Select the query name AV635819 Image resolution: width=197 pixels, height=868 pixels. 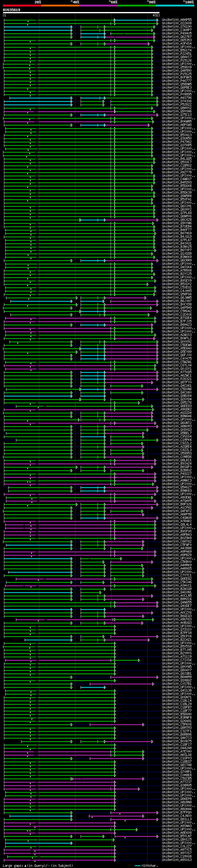11,10
